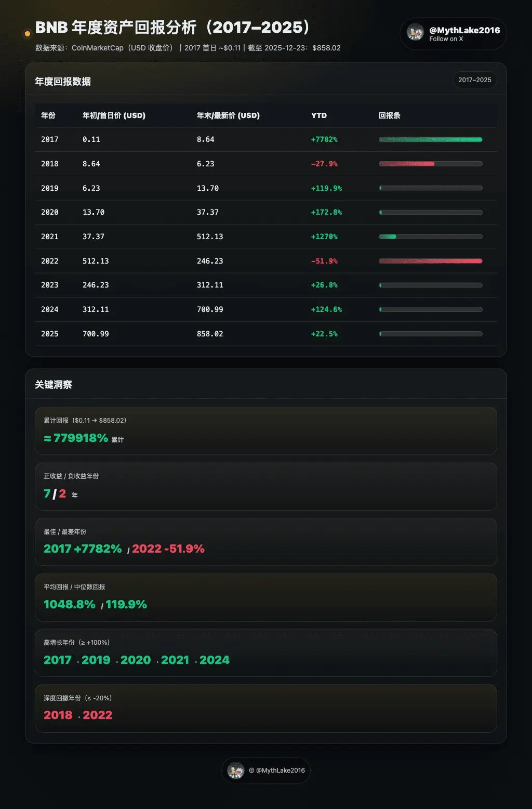Click the @MythLake2016 avatar in header
This screenshot has width=532, height=809.
click(415, 32)
